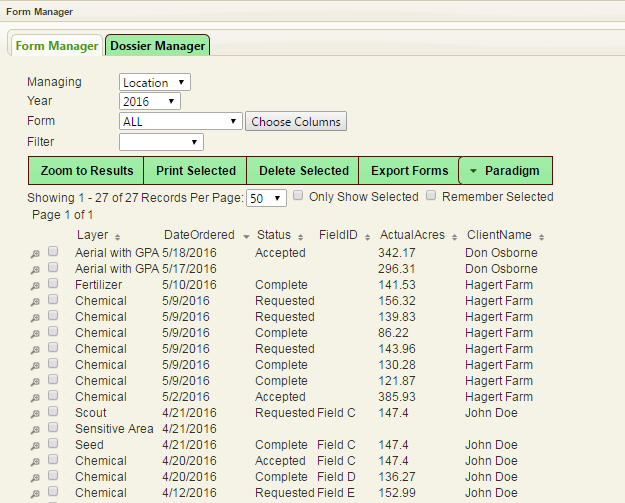
Task: Click the 4/12/2016 date cell
Action: (189, 493)
